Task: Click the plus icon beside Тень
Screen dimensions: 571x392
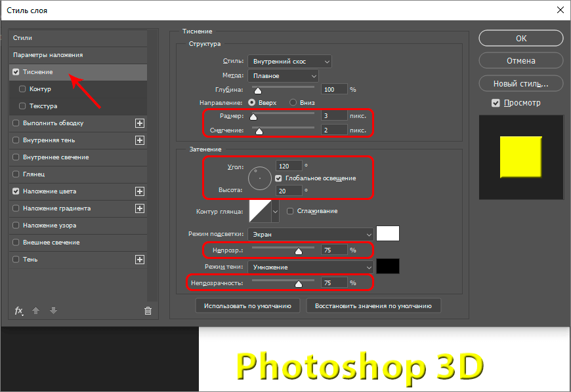Action: 139,260
